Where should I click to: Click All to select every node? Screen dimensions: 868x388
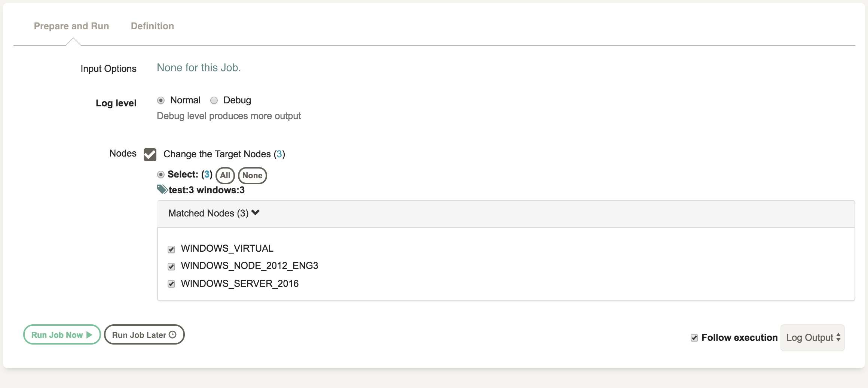tap(225, 175)
